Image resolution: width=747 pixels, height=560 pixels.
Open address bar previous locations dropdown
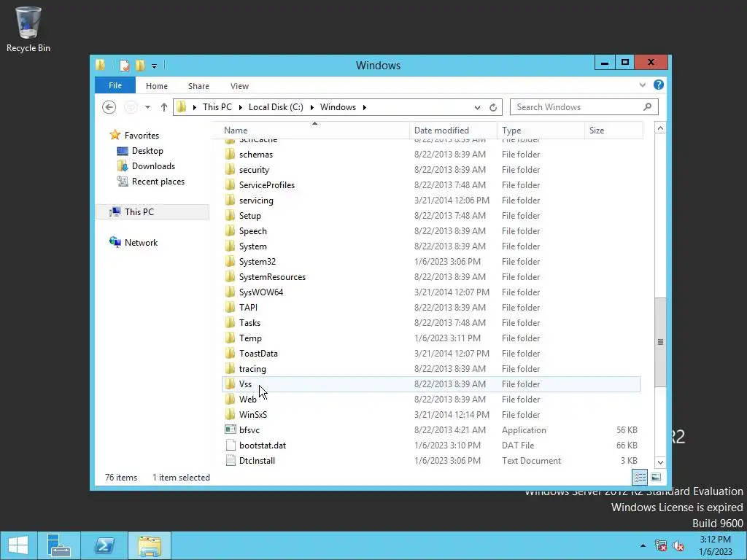coord(477,108)
